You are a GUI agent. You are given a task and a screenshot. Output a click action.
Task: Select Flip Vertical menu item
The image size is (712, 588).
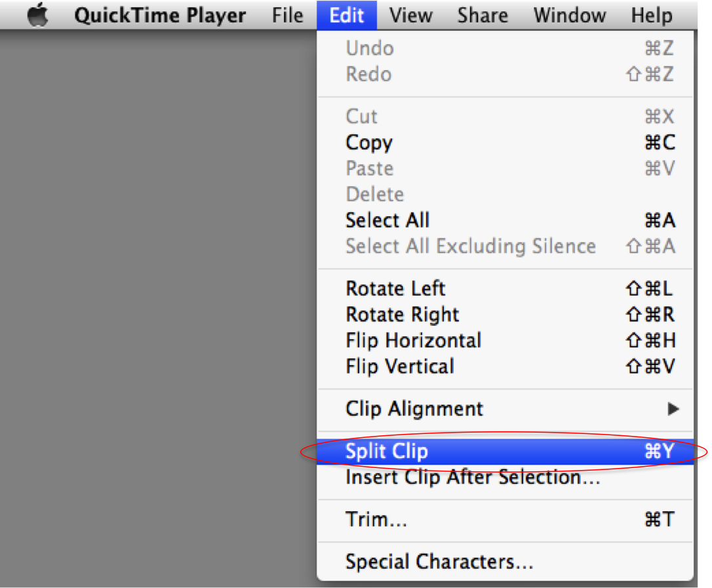coord(505,366)
